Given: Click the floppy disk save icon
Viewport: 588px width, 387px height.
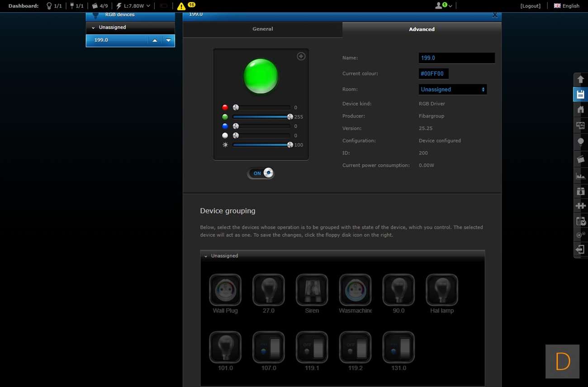Looking at the screenshot, I should pos(580,94).
